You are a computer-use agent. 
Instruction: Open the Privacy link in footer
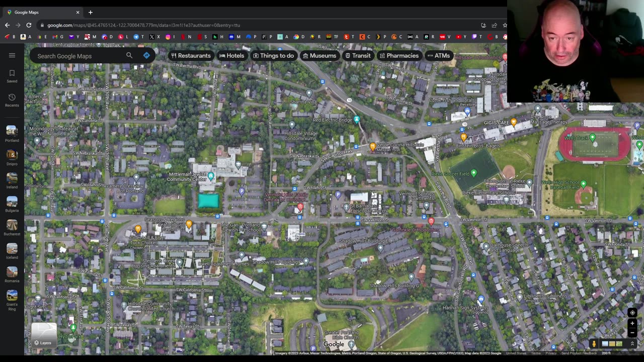pos(551,353)
